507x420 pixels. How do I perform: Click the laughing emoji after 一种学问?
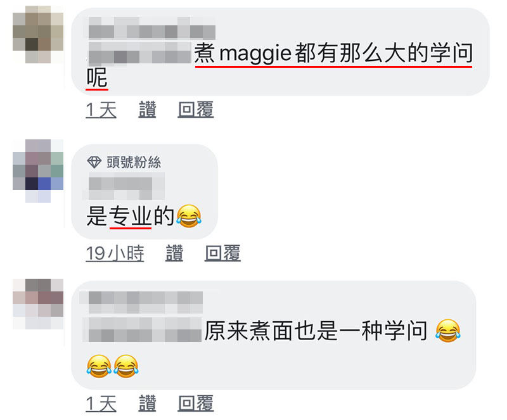tap(447, 331)
